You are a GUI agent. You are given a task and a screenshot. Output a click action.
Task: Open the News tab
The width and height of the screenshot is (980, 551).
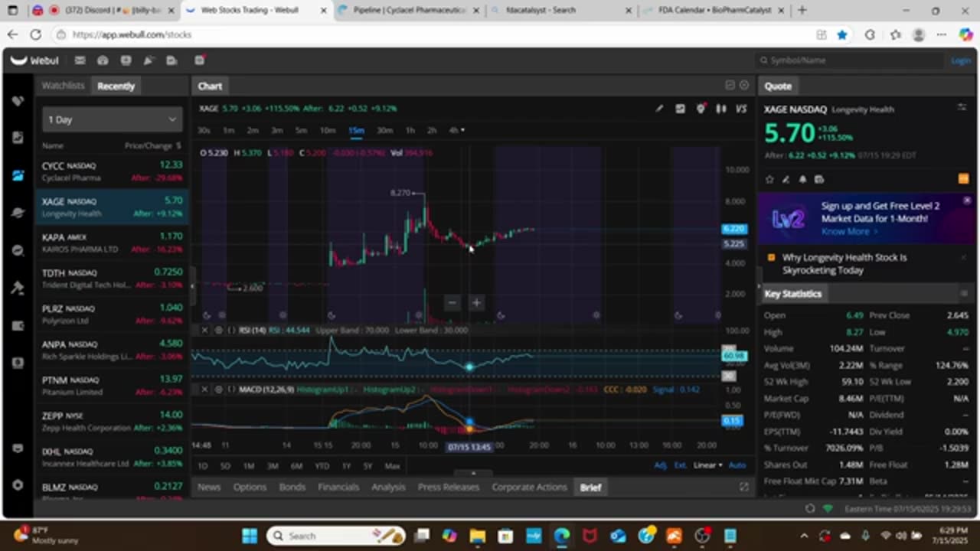pos(209,487)
